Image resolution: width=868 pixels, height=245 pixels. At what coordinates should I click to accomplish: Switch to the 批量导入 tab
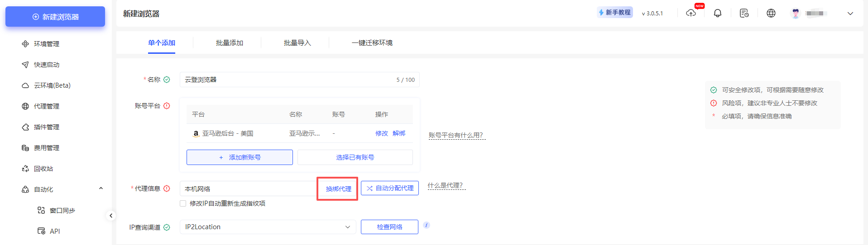tap(297, 43)
